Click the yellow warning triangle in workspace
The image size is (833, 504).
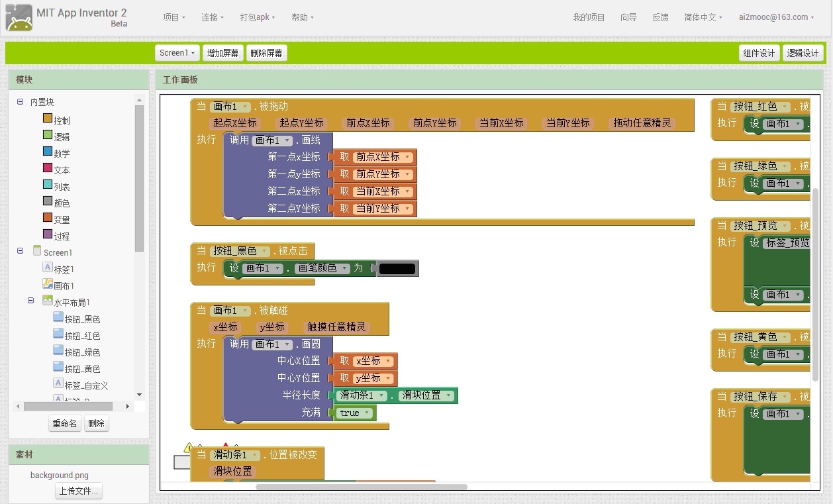tap(189, 448)
